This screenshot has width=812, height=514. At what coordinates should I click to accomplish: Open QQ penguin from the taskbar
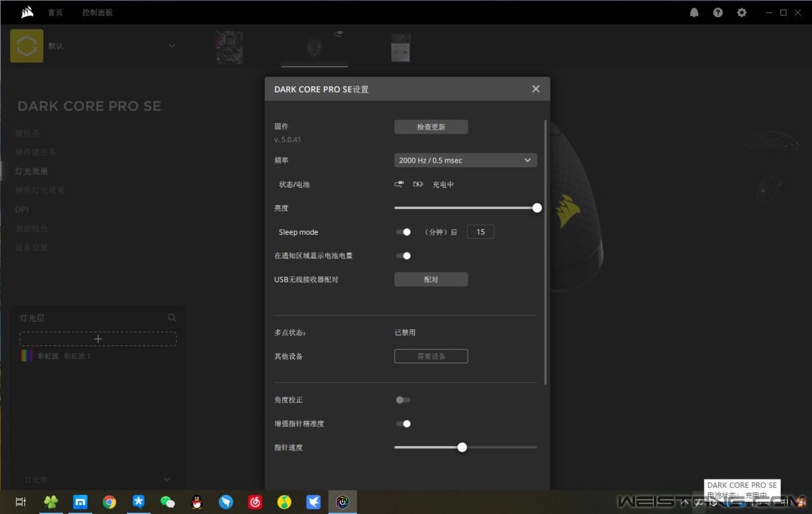197,502
